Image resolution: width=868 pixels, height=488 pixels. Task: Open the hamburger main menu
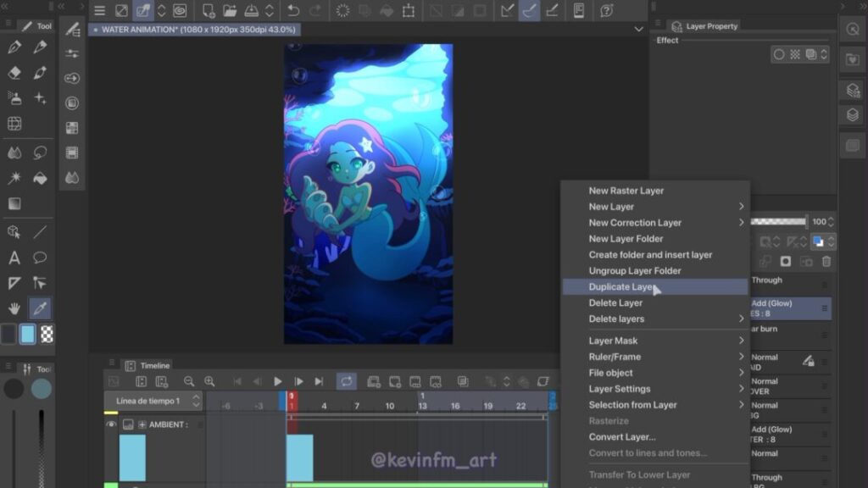coord(99,10)
